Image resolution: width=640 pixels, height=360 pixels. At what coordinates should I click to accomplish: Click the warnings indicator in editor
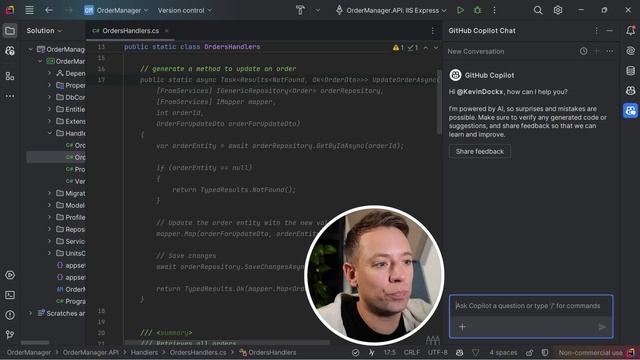(398, 48)
